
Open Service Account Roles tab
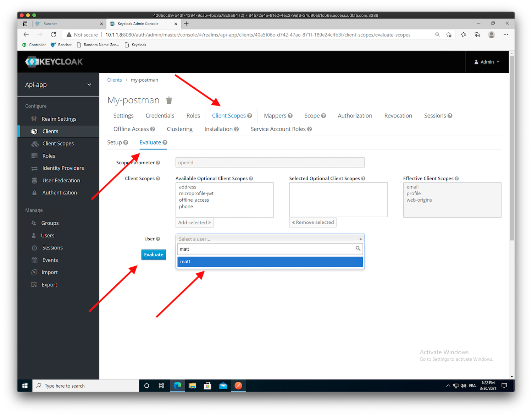coord(278,129)
